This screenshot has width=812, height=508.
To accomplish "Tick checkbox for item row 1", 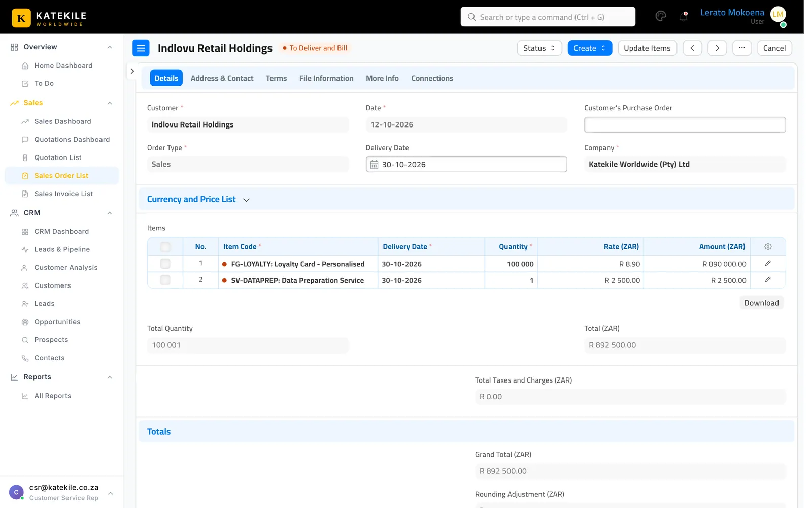I will tap(165, 264).
